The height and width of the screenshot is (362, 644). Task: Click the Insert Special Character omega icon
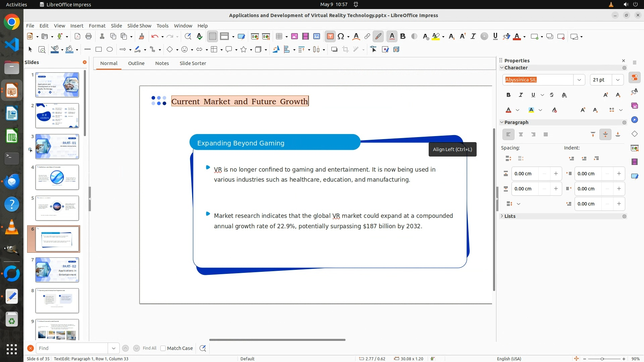pyautogui.click(x=341, y=37)
